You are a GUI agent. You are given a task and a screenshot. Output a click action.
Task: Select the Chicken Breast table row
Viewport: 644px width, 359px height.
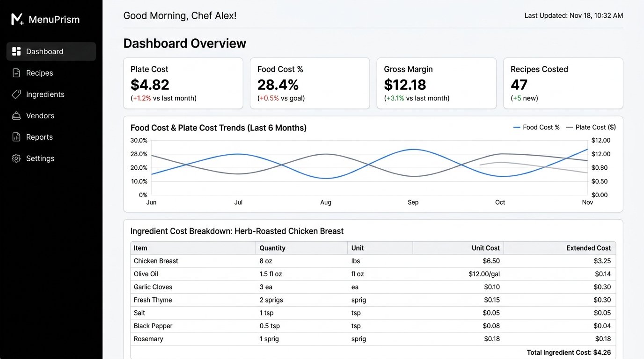[x=373, y=261]
